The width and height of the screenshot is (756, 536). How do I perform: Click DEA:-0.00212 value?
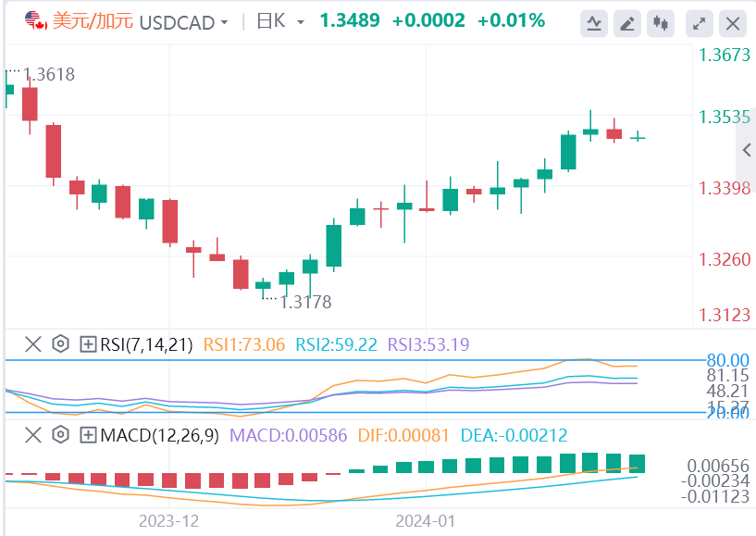coord(514,435)
